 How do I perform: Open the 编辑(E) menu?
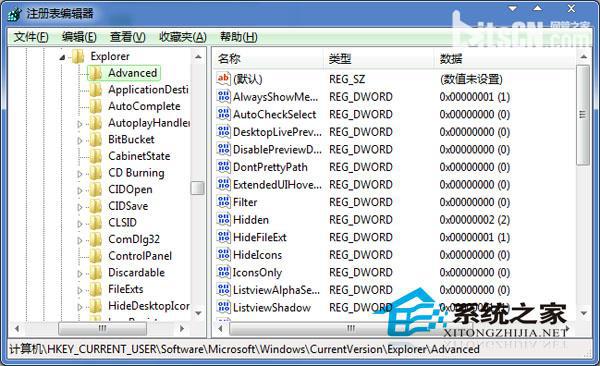79,37
